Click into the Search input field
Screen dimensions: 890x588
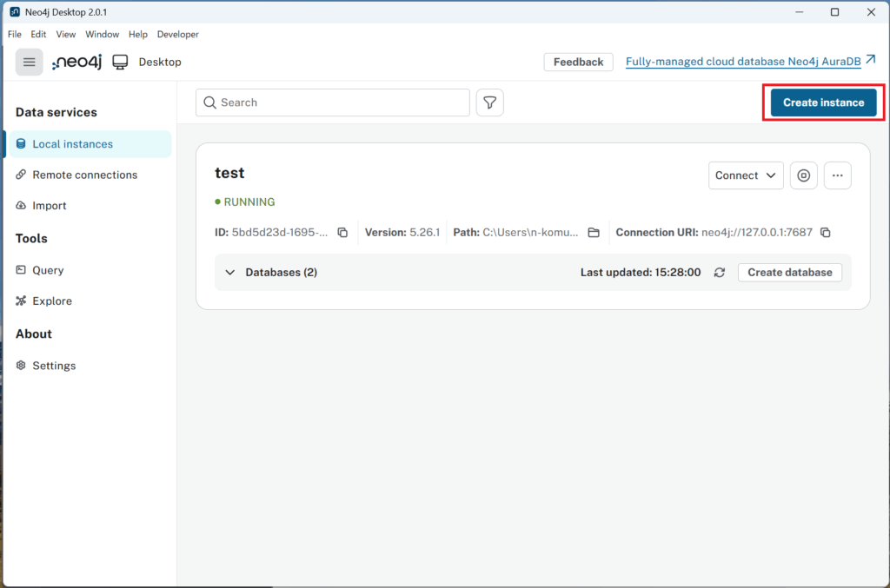coord(333,102)
